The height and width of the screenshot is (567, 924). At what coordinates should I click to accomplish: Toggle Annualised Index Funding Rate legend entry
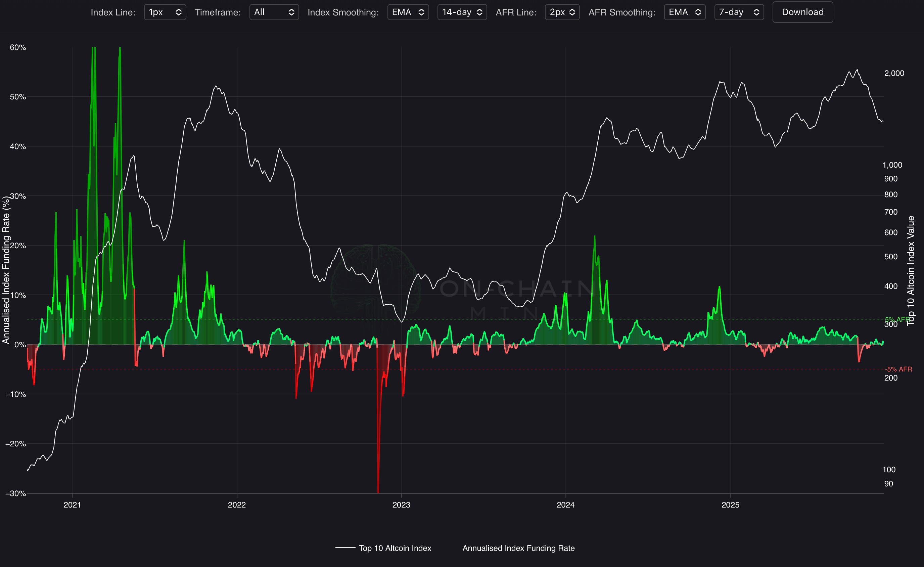click(x=518, y=548)
